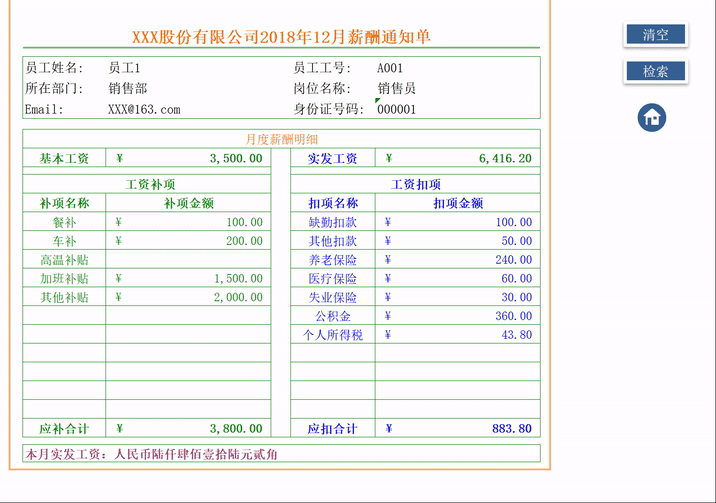Click the payslip title heading

(x=281, y=38)
